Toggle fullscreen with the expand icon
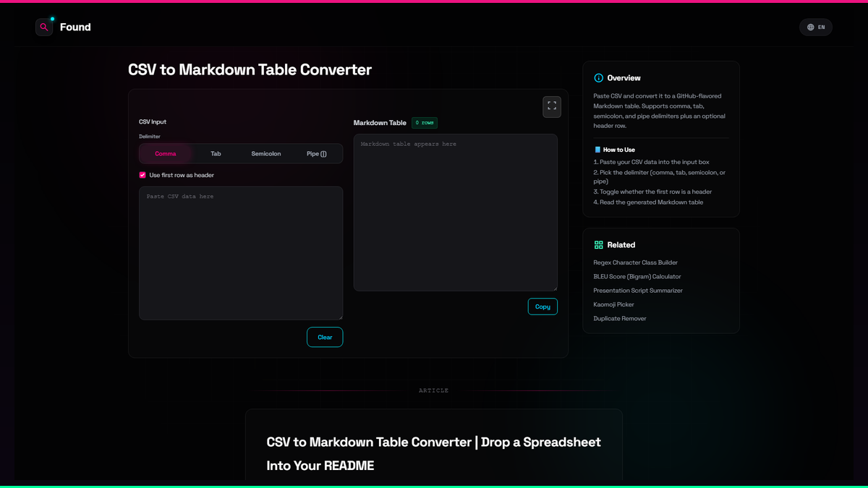The width and height of the screenshot is (868, 488). coord(552,106)
